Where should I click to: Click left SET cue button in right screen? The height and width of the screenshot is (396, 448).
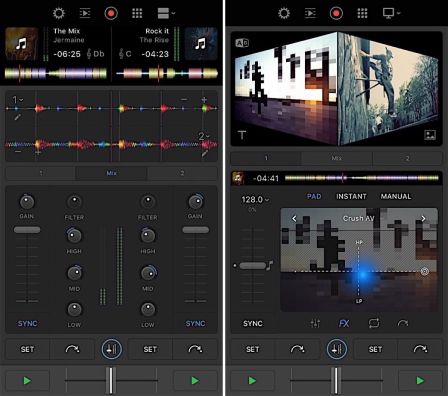click(x=252, y=349)
